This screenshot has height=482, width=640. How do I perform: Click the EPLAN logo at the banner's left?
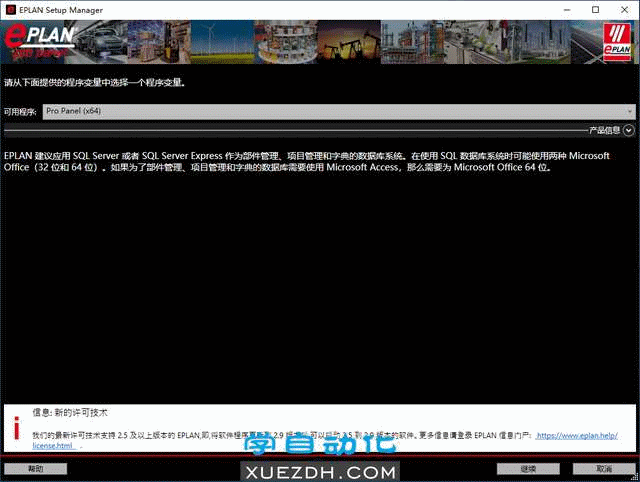point(40,41)
